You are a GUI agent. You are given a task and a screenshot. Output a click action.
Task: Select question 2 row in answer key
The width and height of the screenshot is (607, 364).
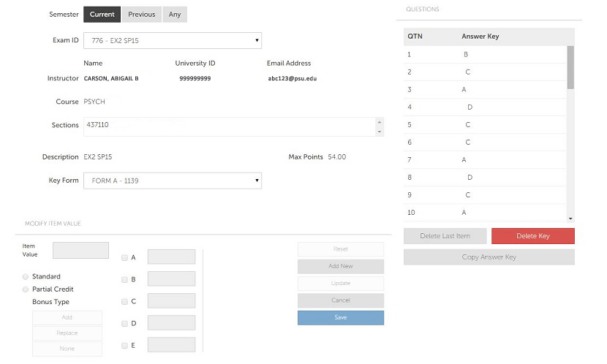coord(485,72)
